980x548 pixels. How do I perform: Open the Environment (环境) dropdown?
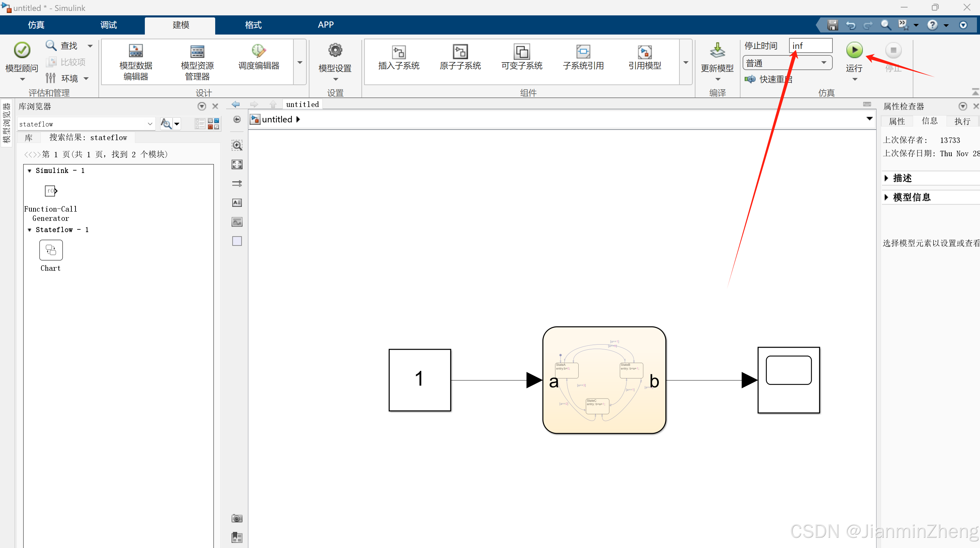click(86, 78)
